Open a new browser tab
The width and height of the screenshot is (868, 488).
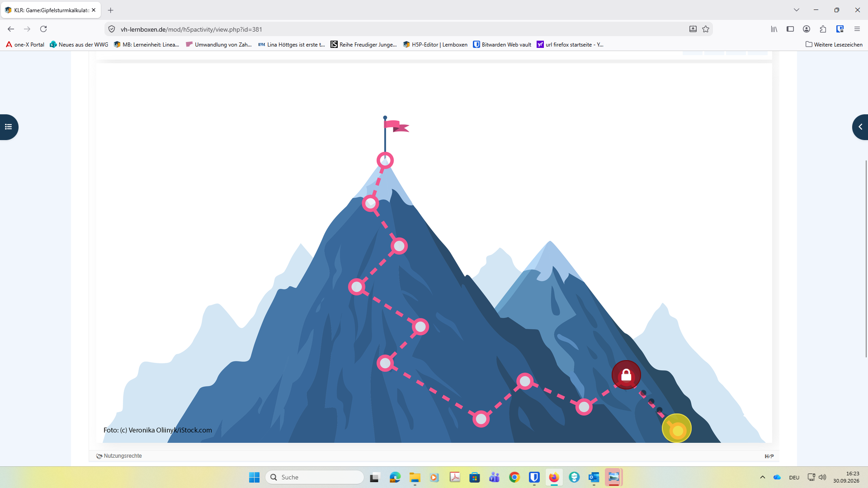[x=111, y=10]
